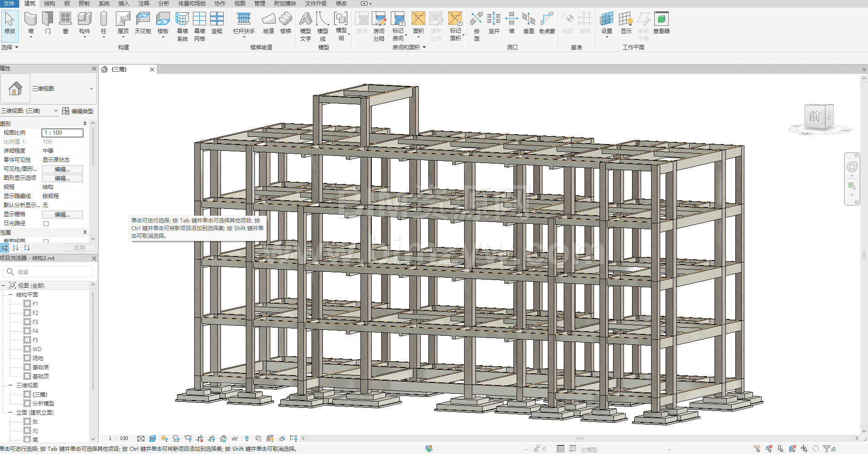The height and width of the screenshot is (454, 868).
Task: Click Edit button for Visibility/Graphics (可见性/图形)
Action: click(62, 169)
